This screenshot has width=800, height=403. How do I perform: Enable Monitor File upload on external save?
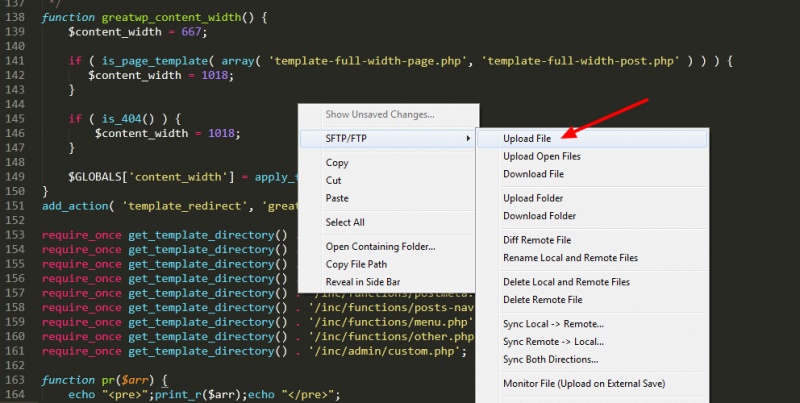pos(584,384)
